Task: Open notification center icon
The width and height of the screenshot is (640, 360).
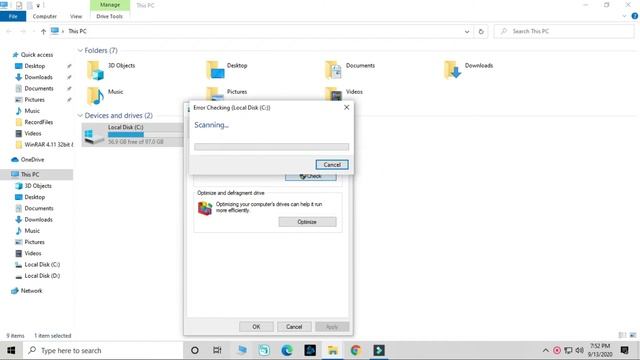Action: [x=624, y=350]
